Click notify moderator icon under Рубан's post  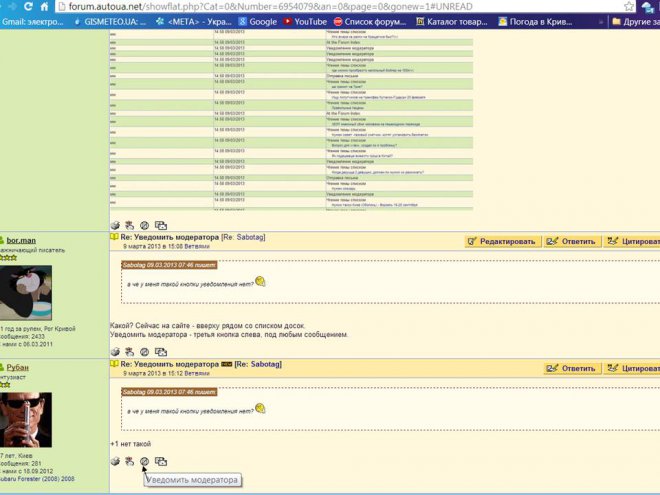click(145, 461)
